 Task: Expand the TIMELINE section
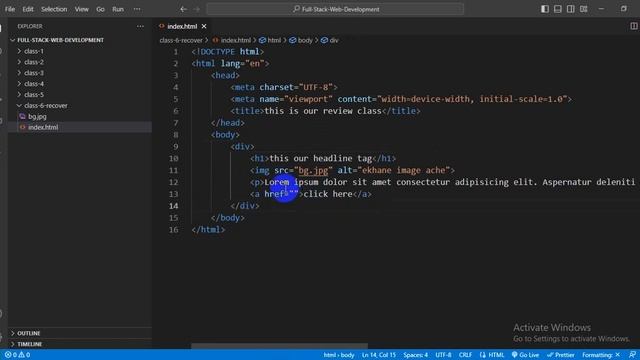coord(29,344)
